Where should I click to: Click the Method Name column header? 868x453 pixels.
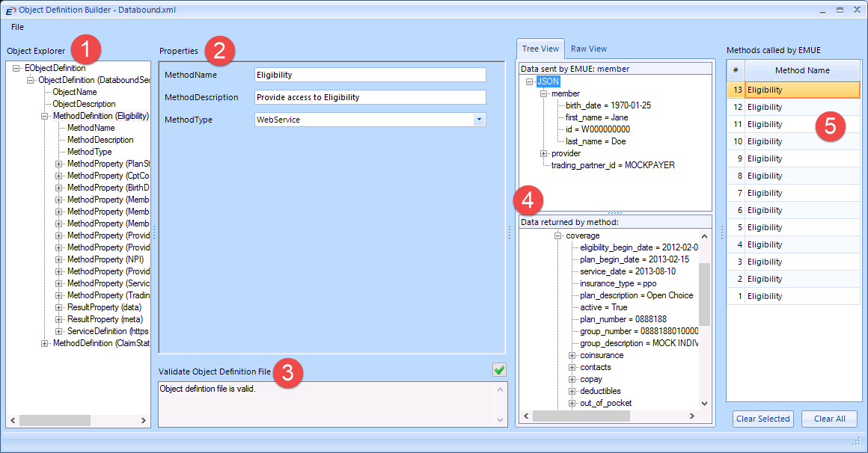(x=802, y=70)
